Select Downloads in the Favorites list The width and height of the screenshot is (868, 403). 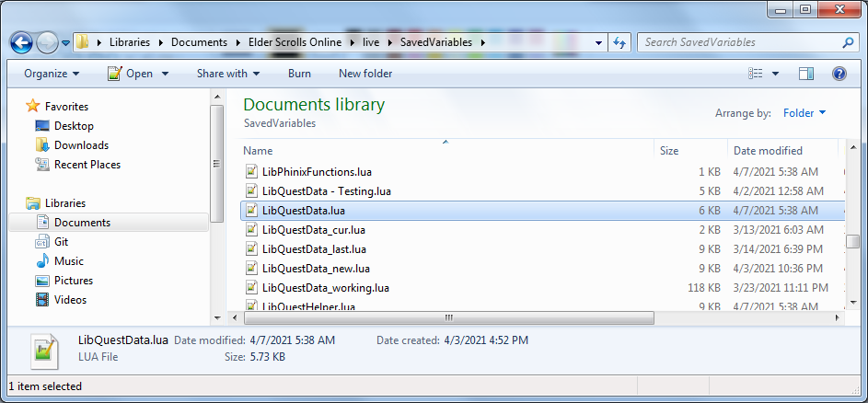(81, 145)
